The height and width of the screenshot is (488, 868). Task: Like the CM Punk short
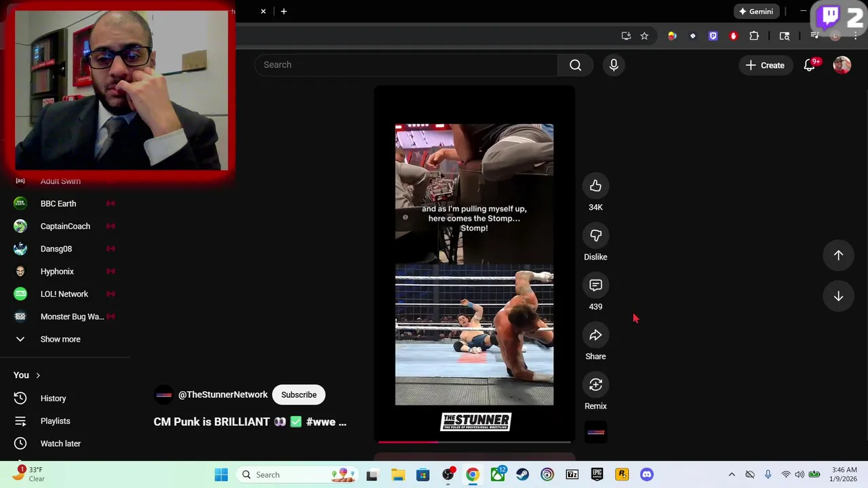pos(595,186)
